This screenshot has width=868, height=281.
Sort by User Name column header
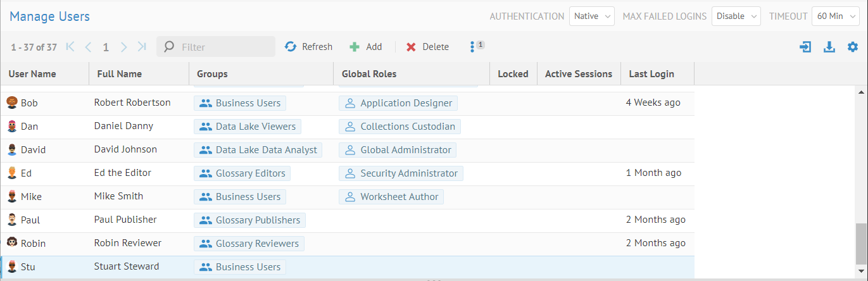[32, 74]
